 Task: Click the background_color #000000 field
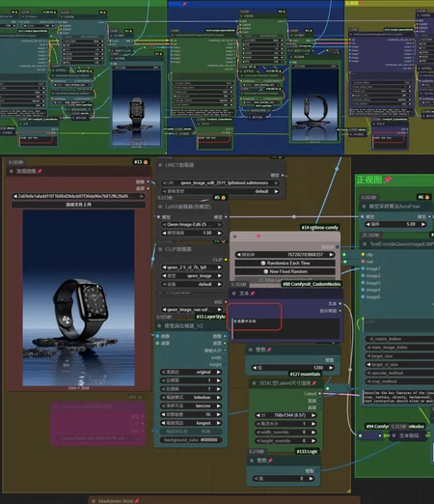(191, 440)
